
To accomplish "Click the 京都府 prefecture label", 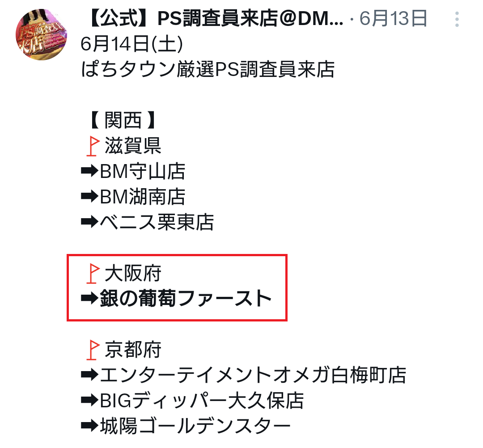I will click(x=133, y=350).
